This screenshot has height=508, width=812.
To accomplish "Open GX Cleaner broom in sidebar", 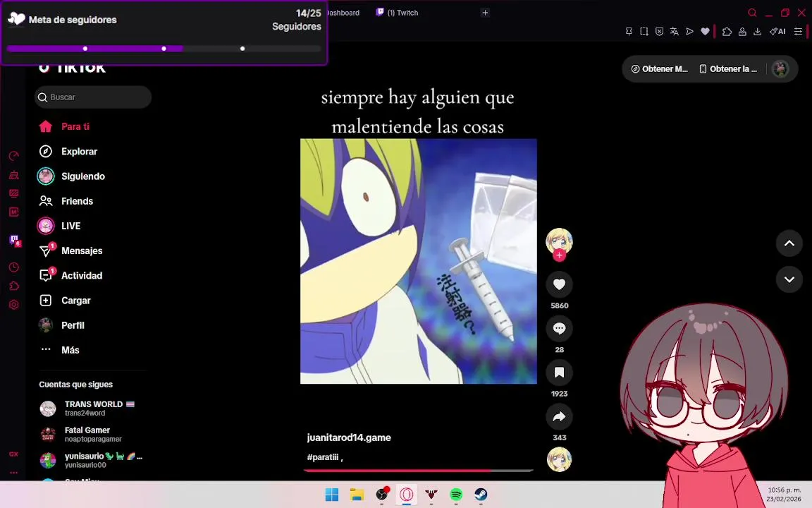I will point(14,175).
